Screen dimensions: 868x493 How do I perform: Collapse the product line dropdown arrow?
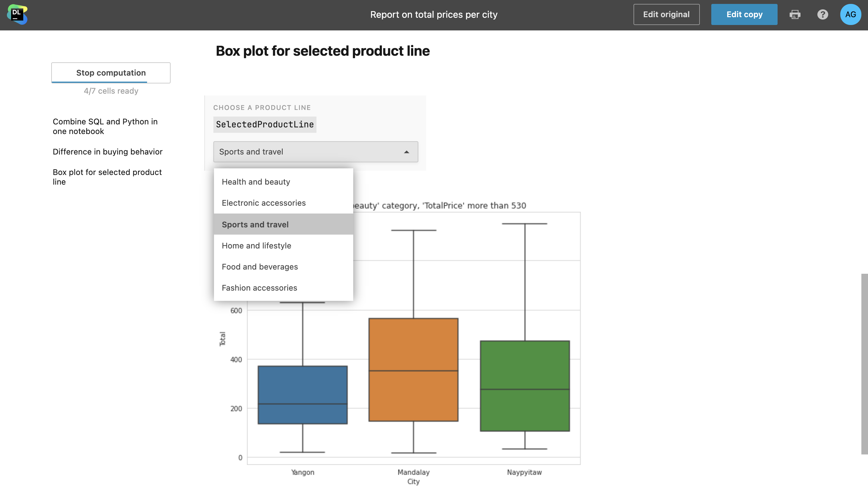(x=407, y=152)
